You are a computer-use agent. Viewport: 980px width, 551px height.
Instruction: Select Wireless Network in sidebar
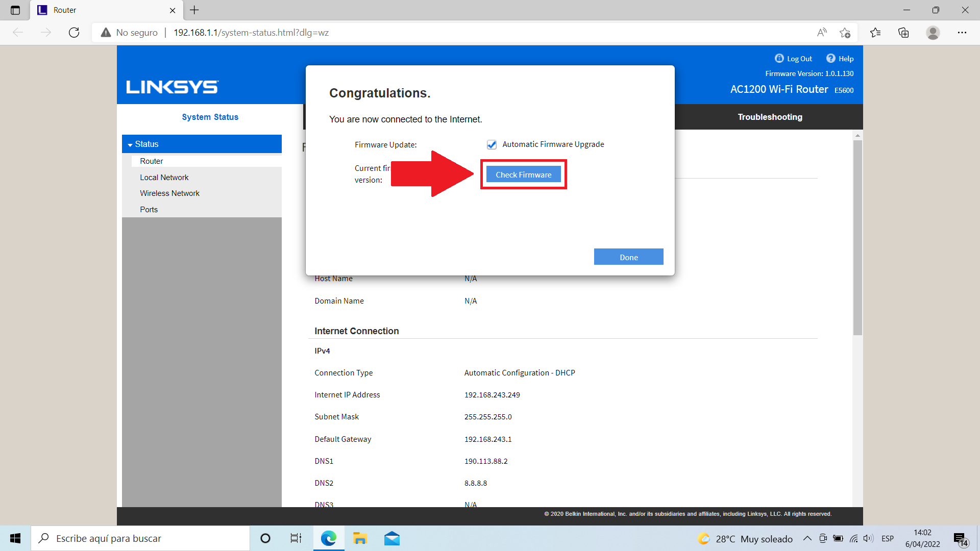click(169, 193)
